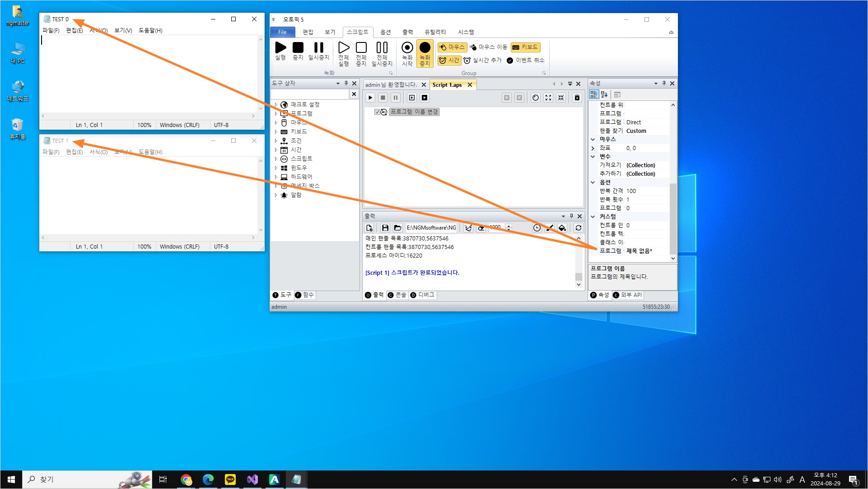Switch to the admin님 환영합니다 tab
Viewport: 868px width, 489px height.
(x=391, y=85)
